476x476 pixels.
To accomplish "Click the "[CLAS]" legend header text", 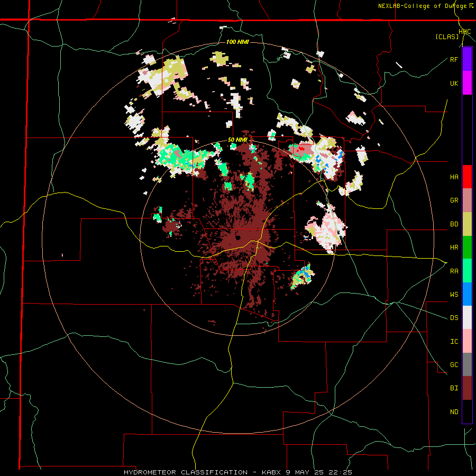I will [447, 37].
